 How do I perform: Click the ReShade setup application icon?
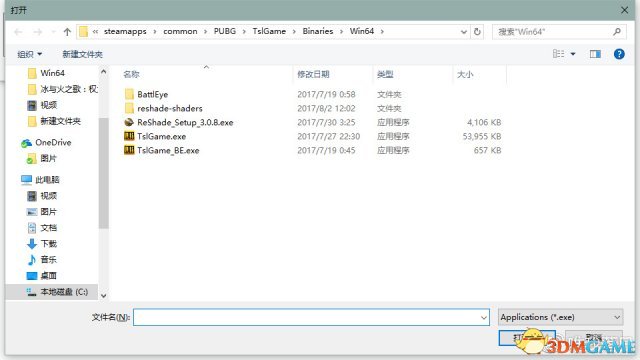(x=129, y=122)
